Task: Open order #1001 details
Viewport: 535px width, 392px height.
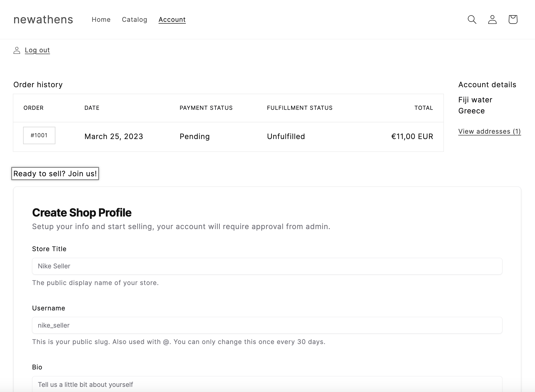Action: click(39, 135)
